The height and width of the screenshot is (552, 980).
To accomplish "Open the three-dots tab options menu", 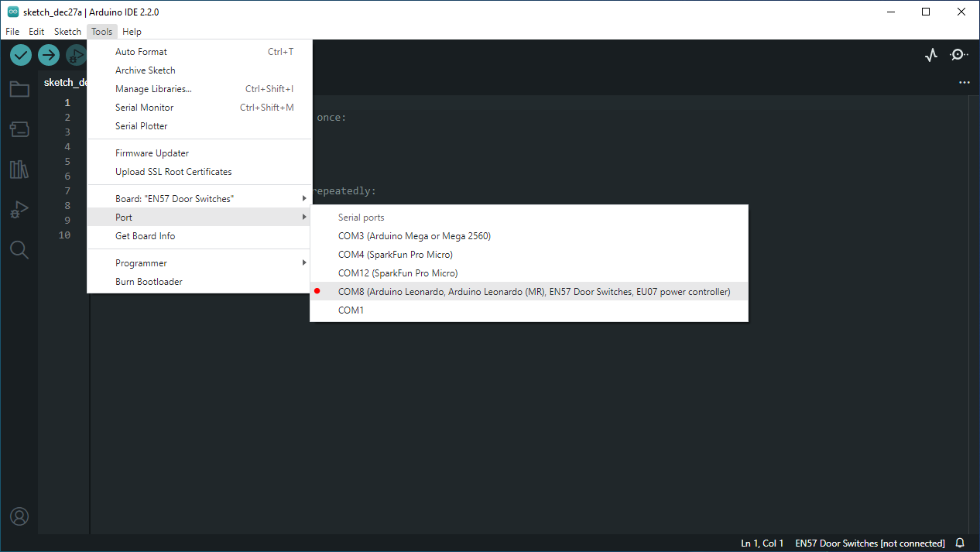I will [964, 82].
